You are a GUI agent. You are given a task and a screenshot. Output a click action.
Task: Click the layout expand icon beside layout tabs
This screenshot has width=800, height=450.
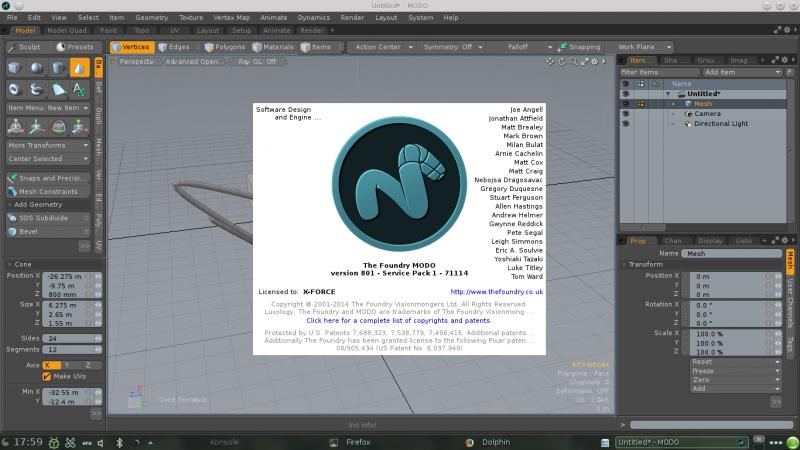tap(778, 31)
